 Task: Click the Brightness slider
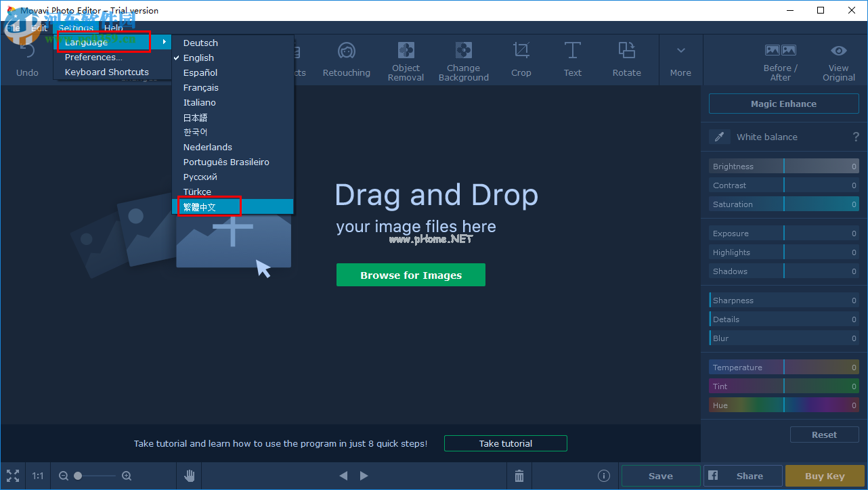[x=784, y=166]
